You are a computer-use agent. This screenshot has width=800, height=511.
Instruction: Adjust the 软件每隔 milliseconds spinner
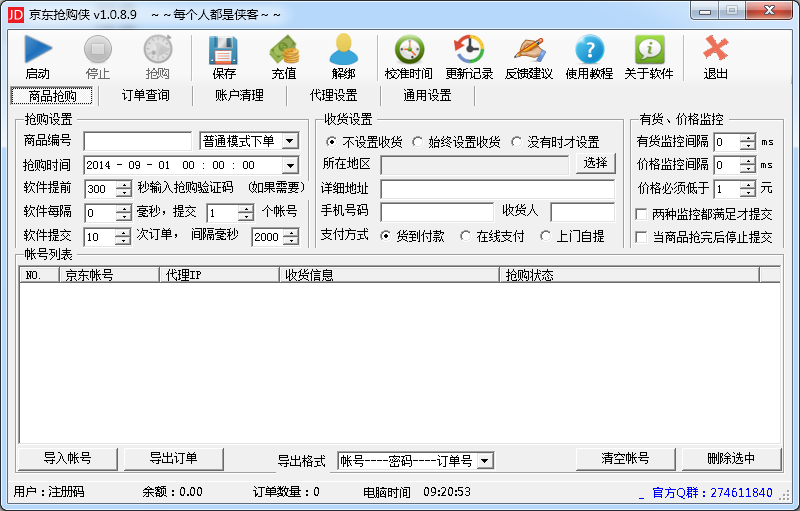tap(123, 213)
